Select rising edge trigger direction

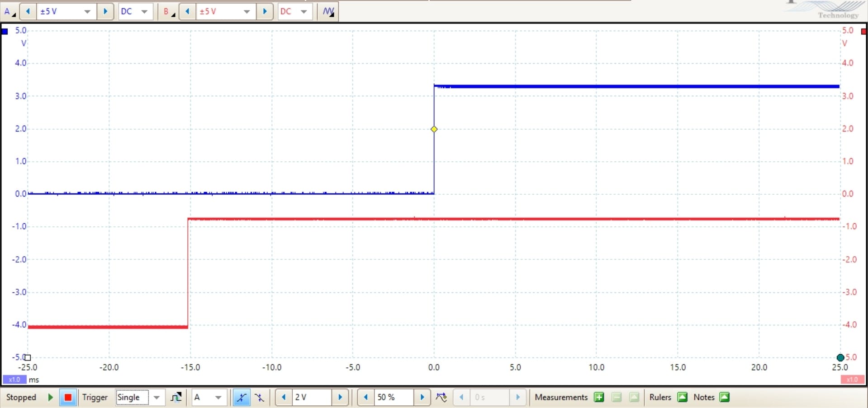pos(242,398)
